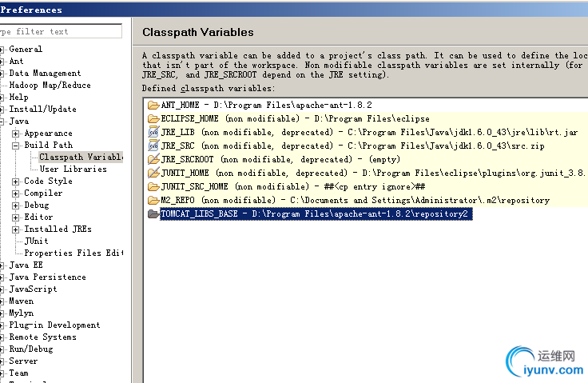The width and height of the screenshot is (588, 383).
Task: Click the JUNIT_HOME deprecated folder icon
Action: point(153,173)
